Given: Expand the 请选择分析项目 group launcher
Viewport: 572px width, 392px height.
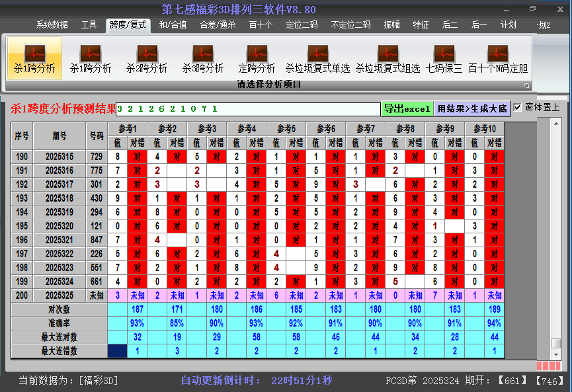Looking at the screenshot, I should click(x=527, y=85).
